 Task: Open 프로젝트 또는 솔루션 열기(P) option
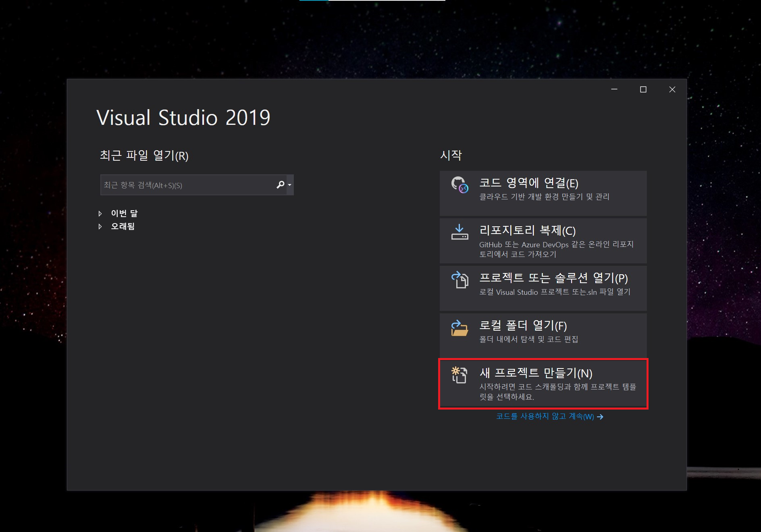[x=543, y=288]
